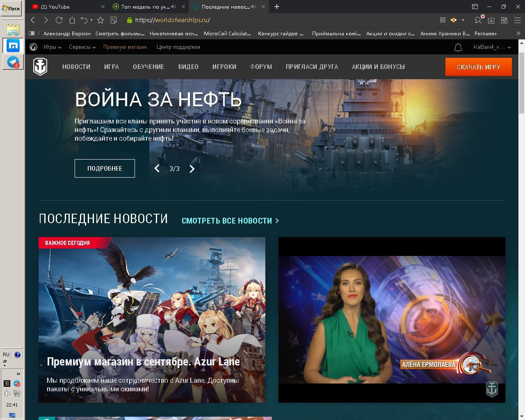Screen dimensions: 525x420
Task: Open Windows Explorer from the taskbar
Action: click(x=13, y=29)
